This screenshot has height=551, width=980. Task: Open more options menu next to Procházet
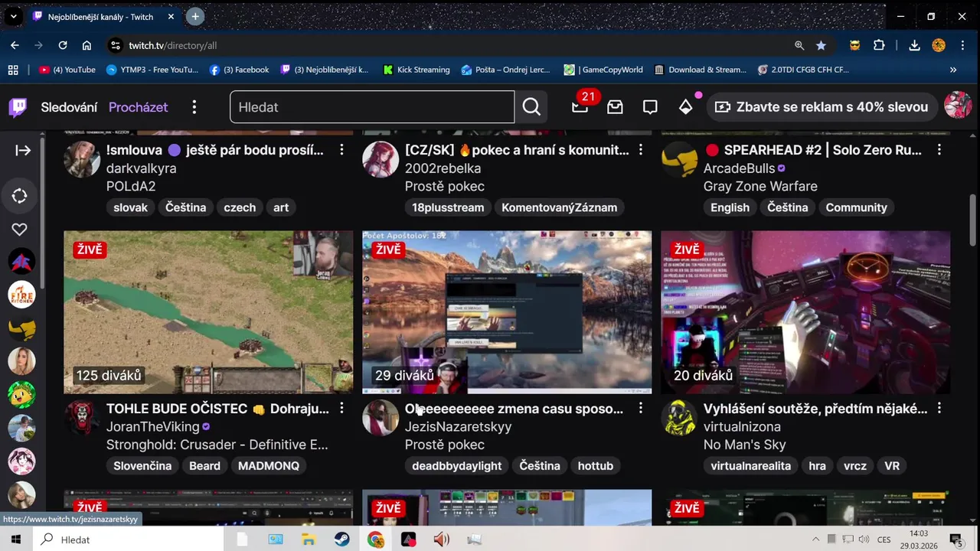coord(194,107)
